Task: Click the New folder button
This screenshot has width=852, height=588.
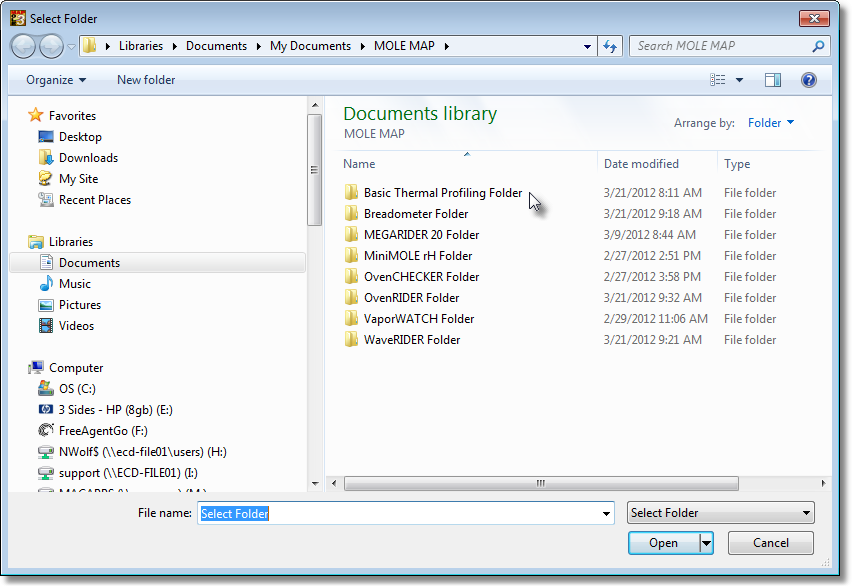Action: click(146, 80)
